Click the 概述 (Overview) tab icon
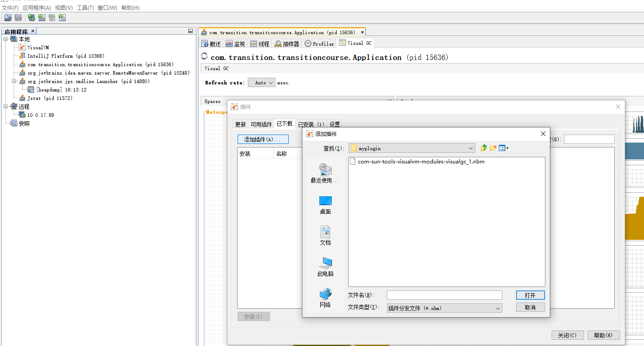 tap(204, 43)
